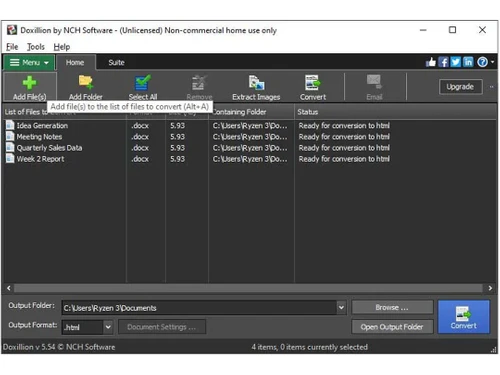Expand the toolbar overflow arrows next to Upgrade
Viewport: 500px width, 375px height.
tap(491, 87)
